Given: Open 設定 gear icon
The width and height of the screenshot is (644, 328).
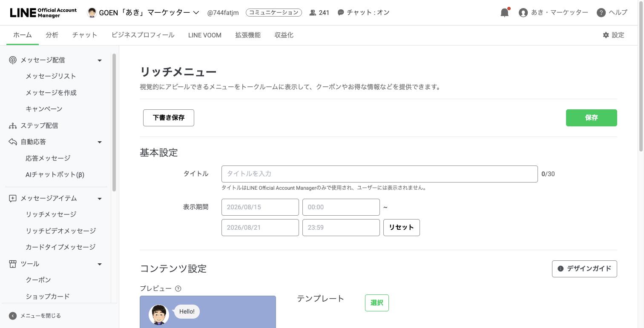Looking at the screenshot, I should point(606,35).
